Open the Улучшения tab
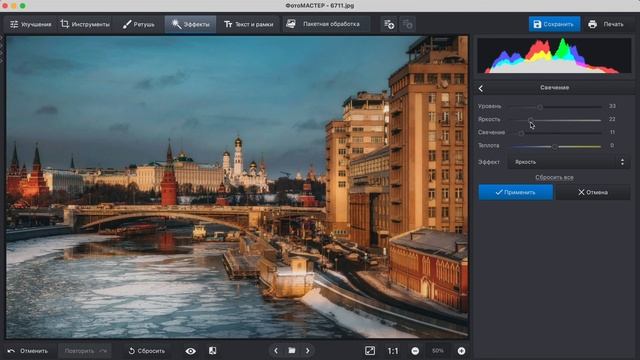The width and height of the screenshot is (640, 360). (31, 24)
